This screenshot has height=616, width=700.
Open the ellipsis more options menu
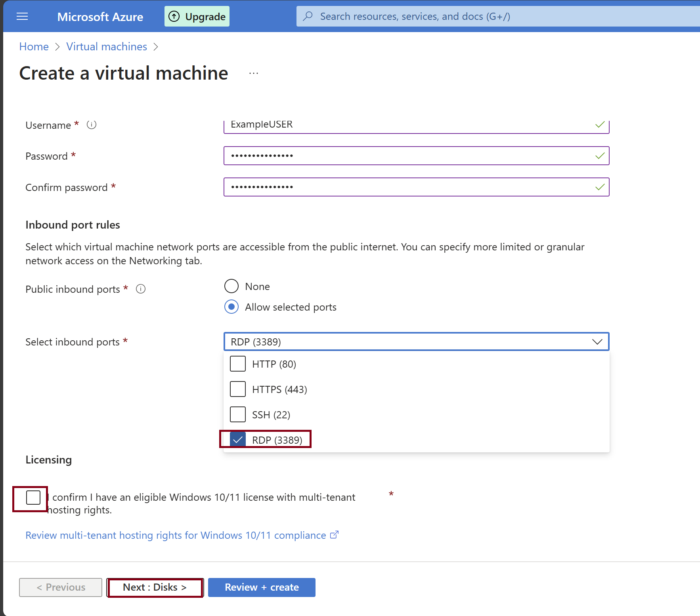(x=254, y=73)
